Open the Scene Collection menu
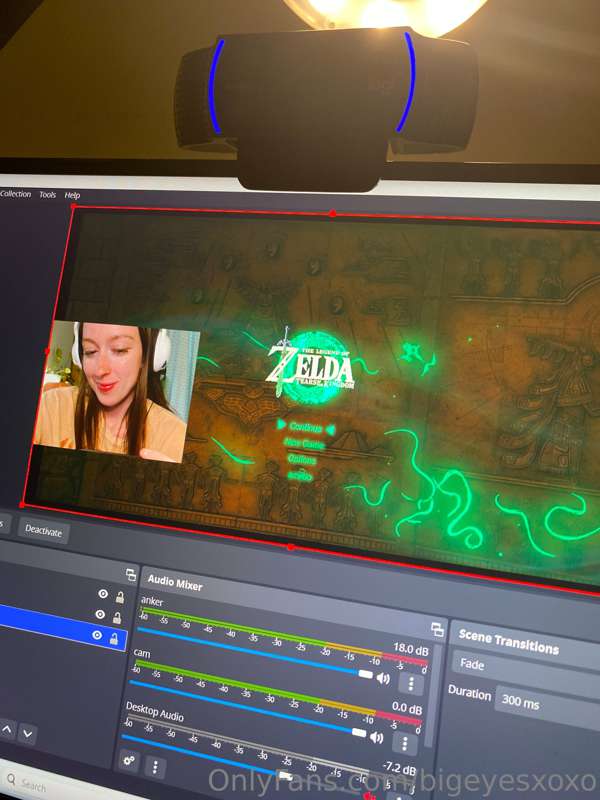 (15, 194)
